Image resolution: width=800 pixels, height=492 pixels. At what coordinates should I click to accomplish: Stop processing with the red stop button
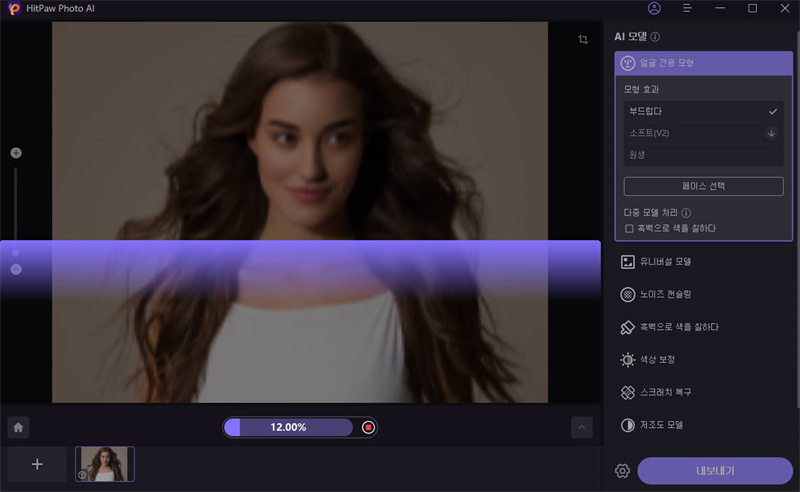368,427
